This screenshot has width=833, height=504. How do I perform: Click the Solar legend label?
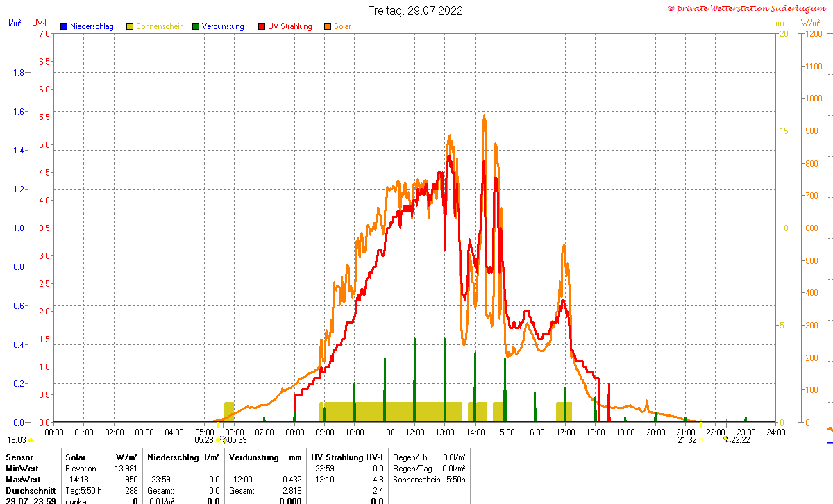tap(342, 26)
